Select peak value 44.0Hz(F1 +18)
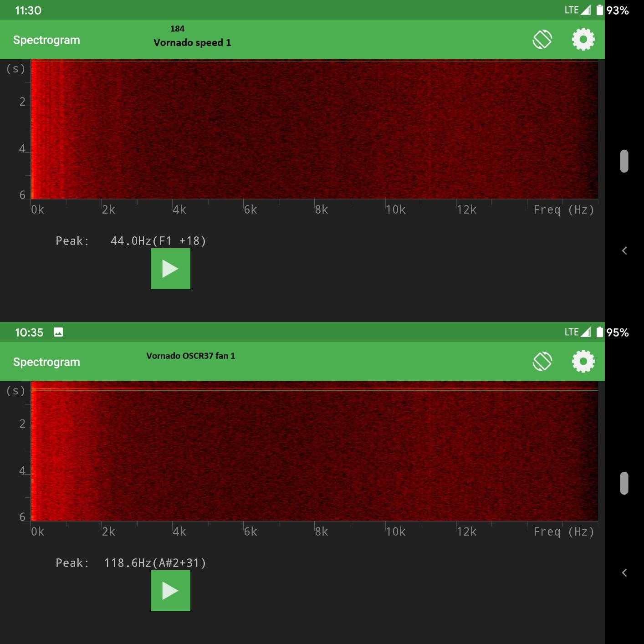This screenshot has width=644, height=644. coord(158,241)
